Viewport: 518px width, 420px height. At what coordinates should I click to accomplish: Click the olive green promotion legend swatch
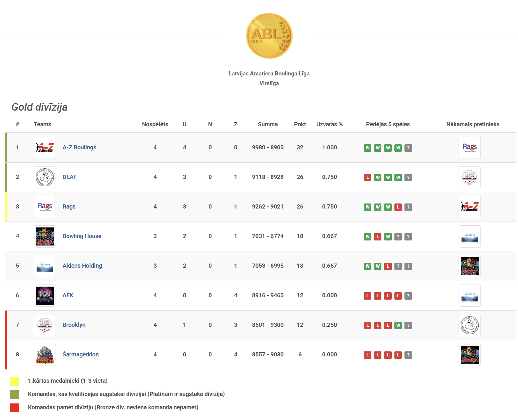(15, 394)
